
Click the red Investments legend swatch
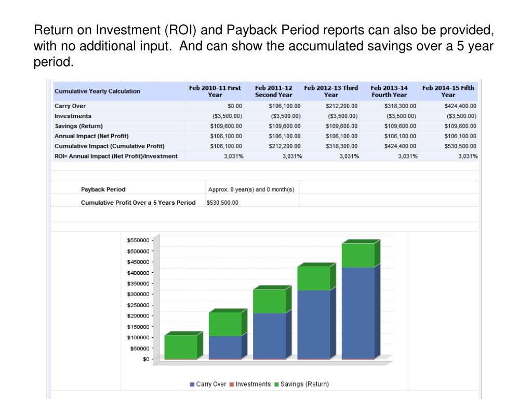(232, 384)
